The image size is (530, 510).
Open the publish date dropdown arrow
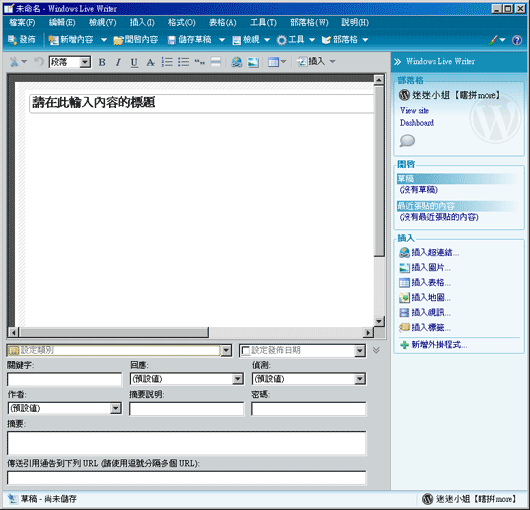tap(360, 351)
